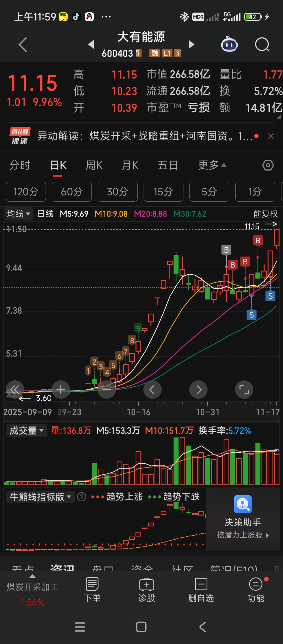This screenshot has height=644, width=283.
Task: Open the 诊股 diagnosis icon
Action: pyautogui.click(x=147, y=590)
